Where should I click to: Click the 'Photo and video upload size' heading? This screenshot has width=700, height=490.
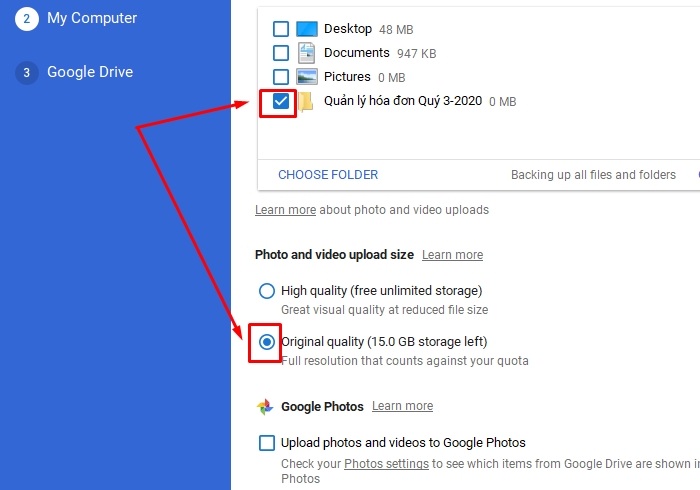[x=334, y=255]
